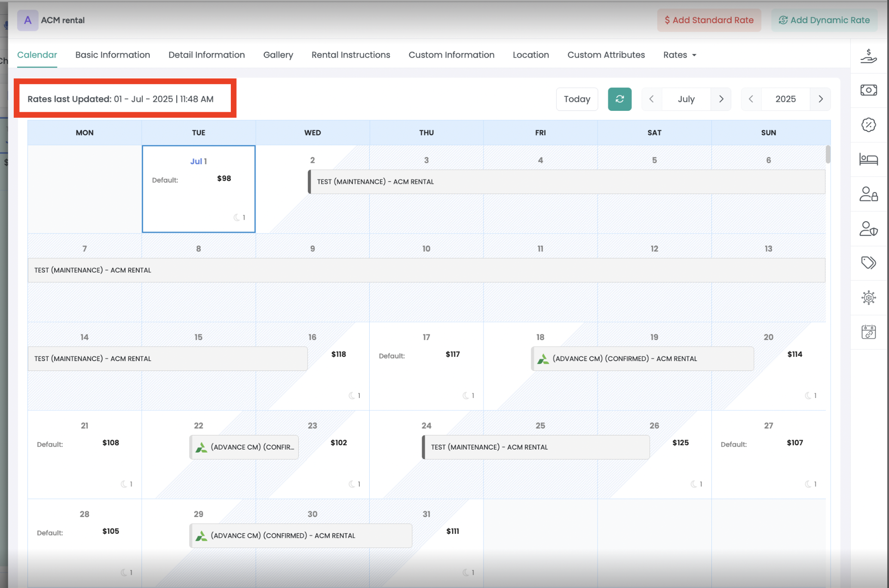Expand the Rates dropdown tab
The height and width of the screenshot is (588, 889).
tap(680, 55)
